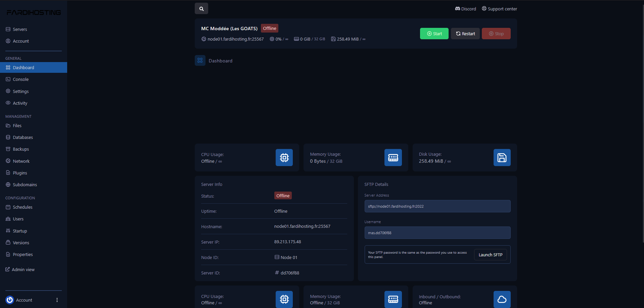Click the Disk Usage floppy disk icon
Viewport: 644px width, 308px height.
pos(502,157)
